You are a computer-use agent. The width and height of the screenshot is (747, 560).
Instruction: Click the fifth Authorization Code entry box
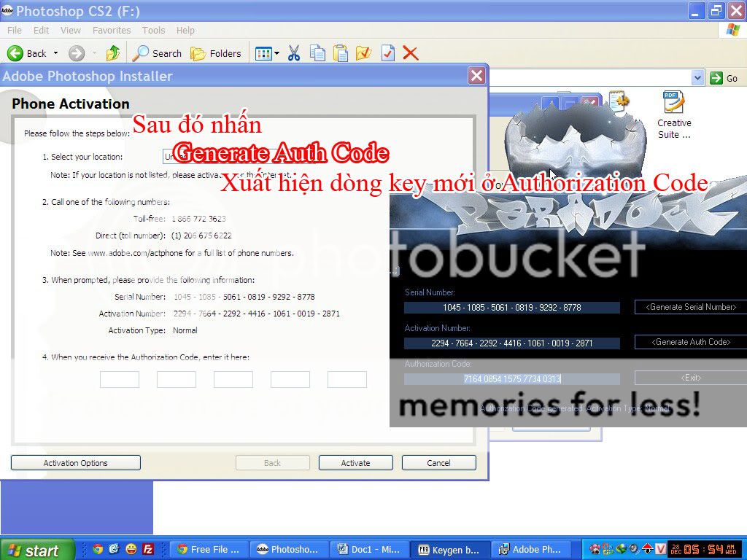[x=347, y=379]
